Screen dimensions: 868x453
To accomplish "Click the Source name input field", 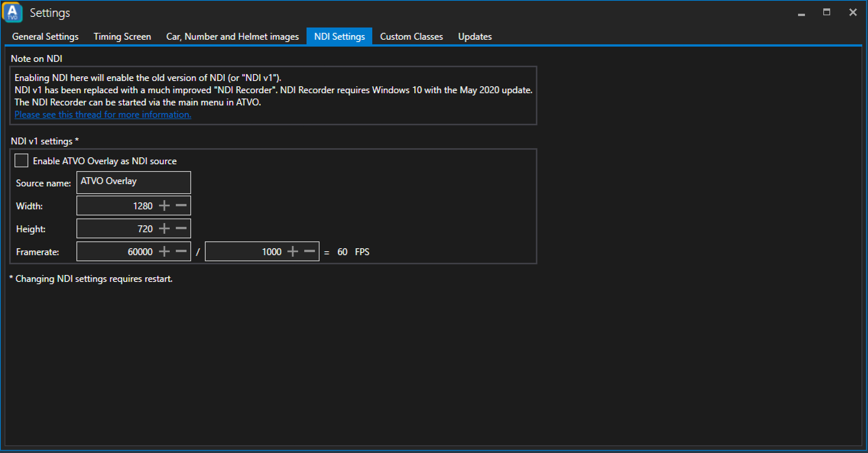I will [134, 183].
